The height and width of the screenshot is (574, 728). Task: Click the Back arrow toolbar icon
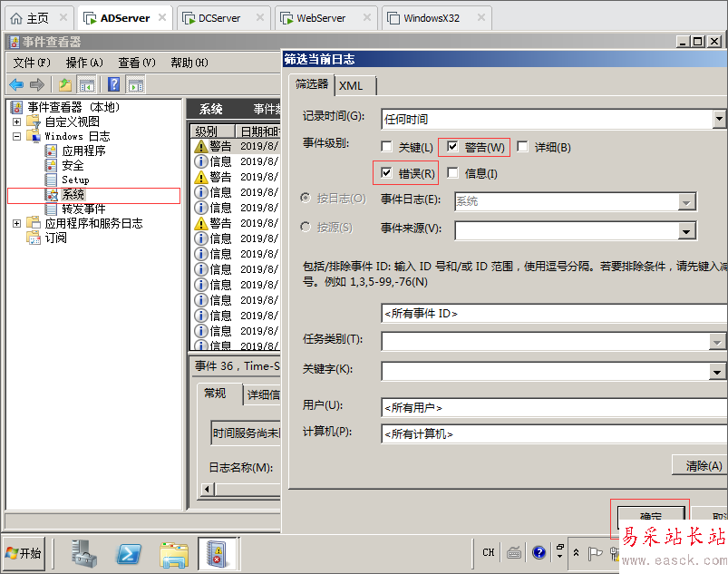[x=16, y=84]
